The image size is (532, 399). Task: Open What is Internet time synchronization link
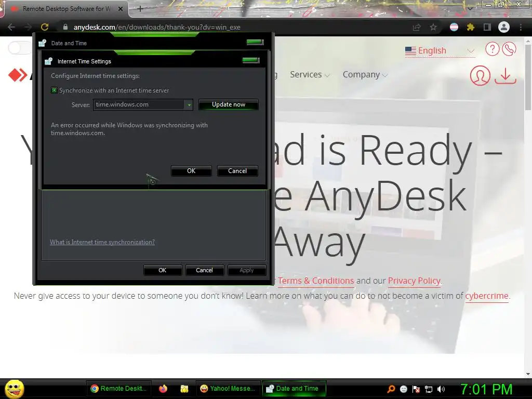tap(102, 242)
